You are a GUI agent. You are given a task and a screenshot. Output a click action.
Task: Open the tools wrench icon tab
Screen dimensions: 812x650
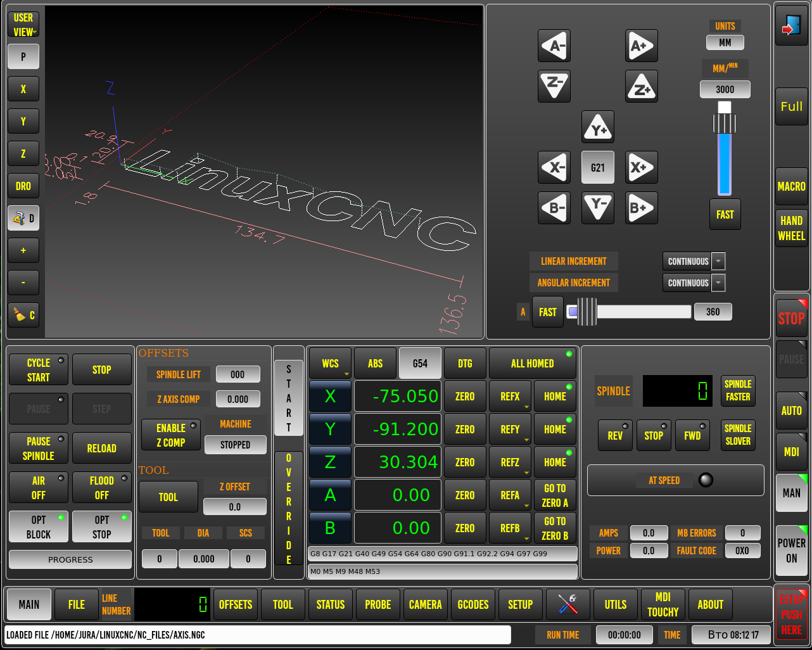tap(568, 604)
